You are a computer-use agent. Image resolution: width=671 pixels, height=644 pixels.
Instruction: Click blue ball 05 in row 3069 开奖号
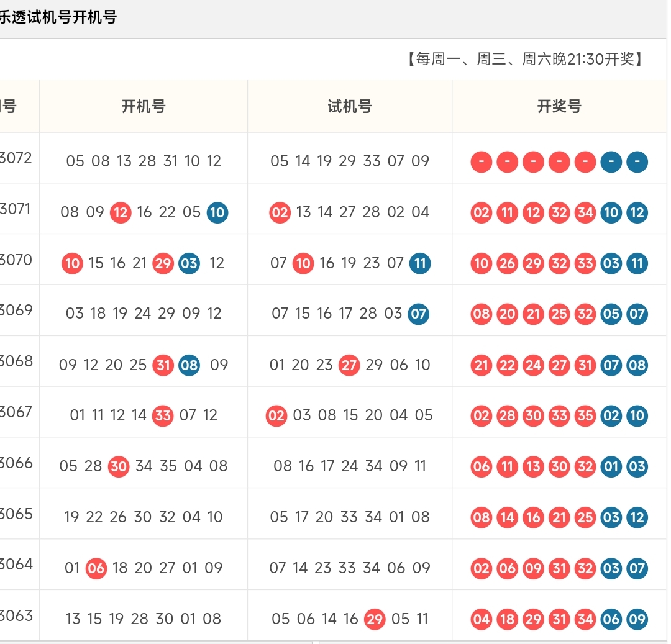point(611,314)
